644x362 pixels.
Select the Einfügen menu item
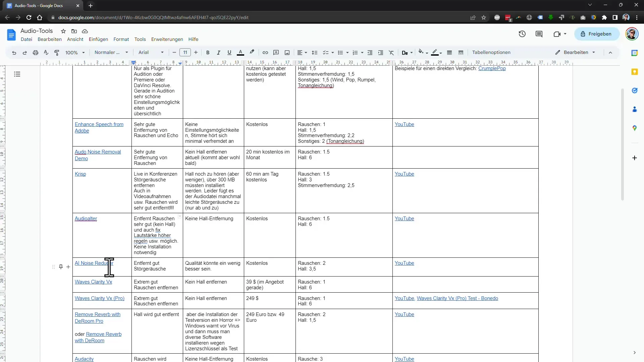(98, 39)
